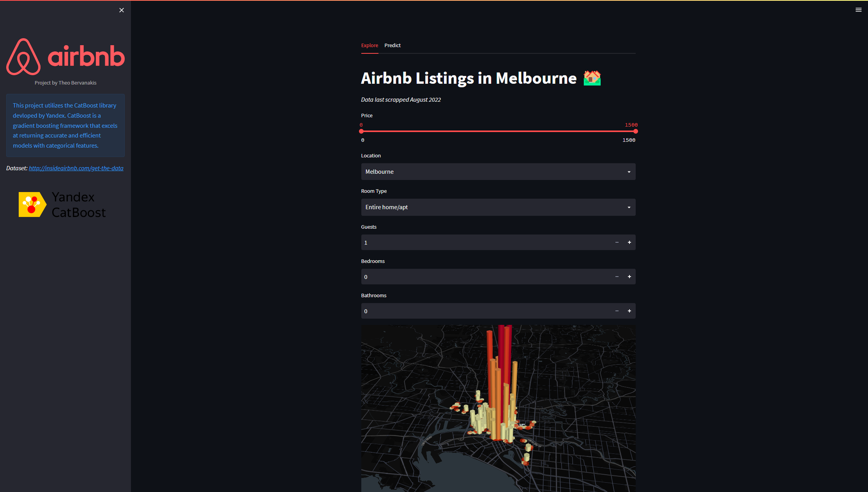Open the Location dropdown showing Melbourne
Viewport: 868px width, 492px height.
click(x=498, y=172)
